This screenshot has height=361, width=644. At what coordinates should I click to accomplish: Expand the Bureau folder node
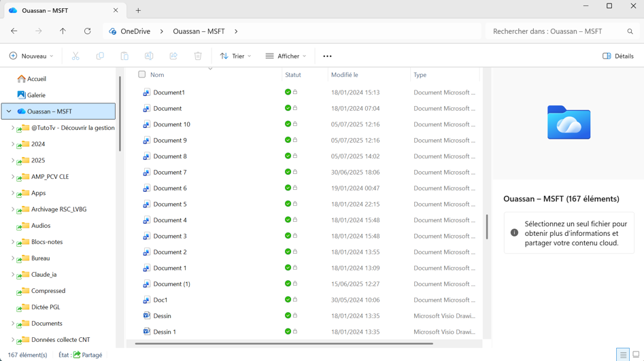click(x=13, y=258)
